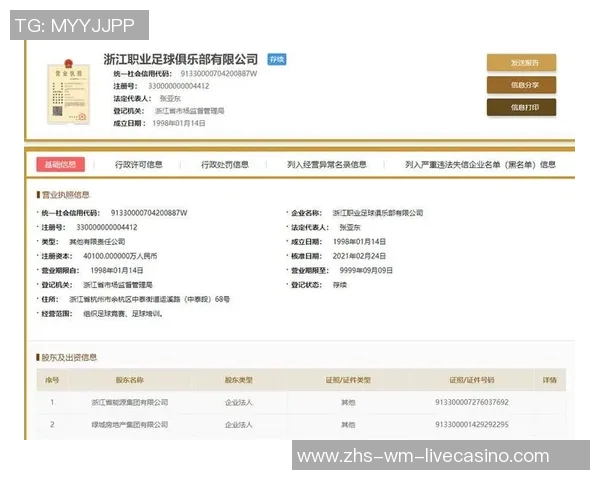Image resolution: width=600 pixels, height=480 pixels.
Task: Click the 证照/证件类型 column header
Action: click(348, 380)
